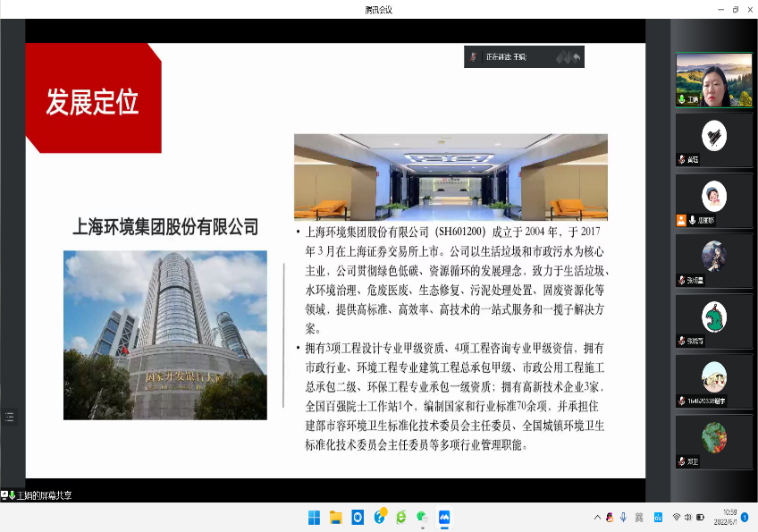Open the clock and date in the taskbar
Viewport: 758px width, 532px height.
pyautogui.click(x=725, y=517)
